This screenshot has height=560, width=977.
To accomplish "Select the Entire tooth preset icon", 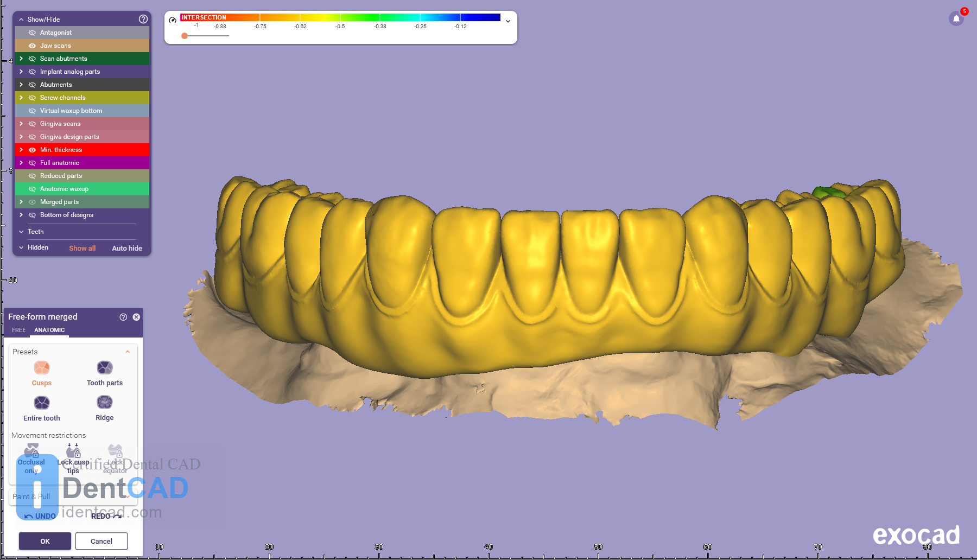I will [x=42, y=403].
